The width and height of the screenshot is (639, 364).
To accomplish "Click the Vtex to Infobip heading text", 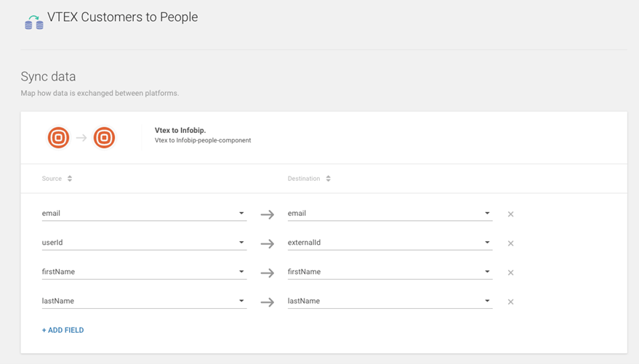I will pos(180,131).
